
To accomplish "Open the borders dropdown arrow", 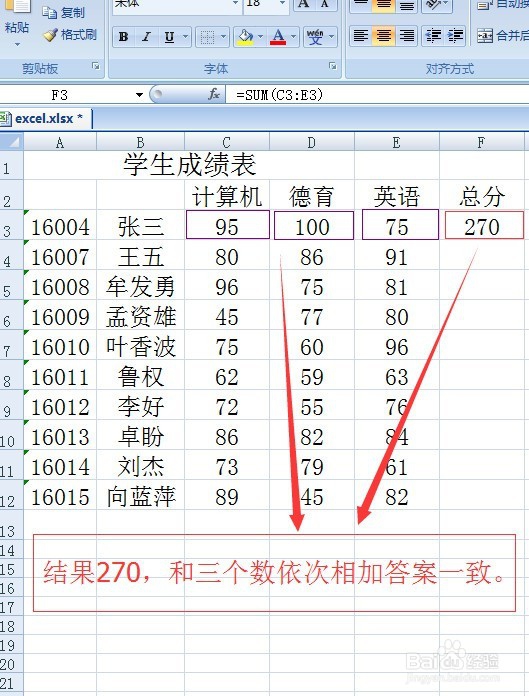I will 223,37.
